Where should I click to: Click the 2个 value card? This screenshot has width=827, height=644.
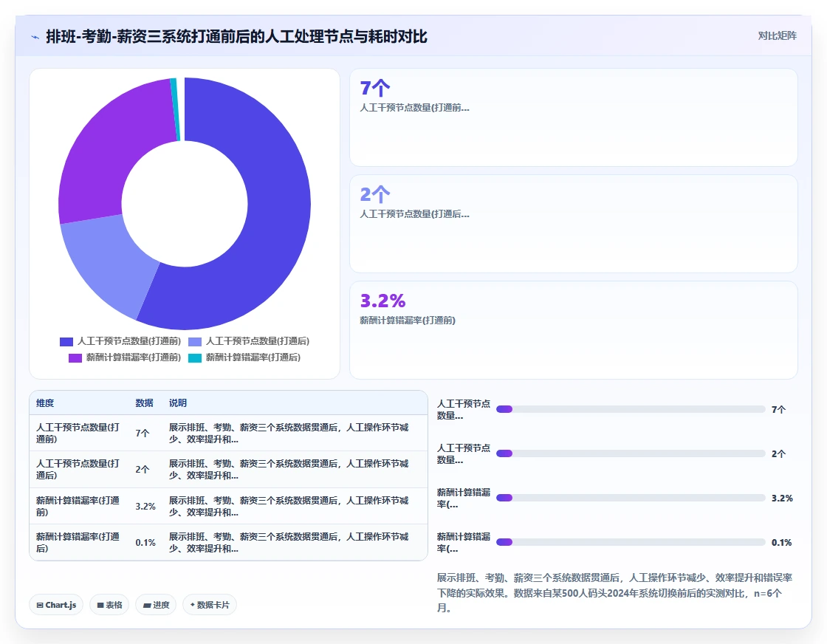[573, 224]
